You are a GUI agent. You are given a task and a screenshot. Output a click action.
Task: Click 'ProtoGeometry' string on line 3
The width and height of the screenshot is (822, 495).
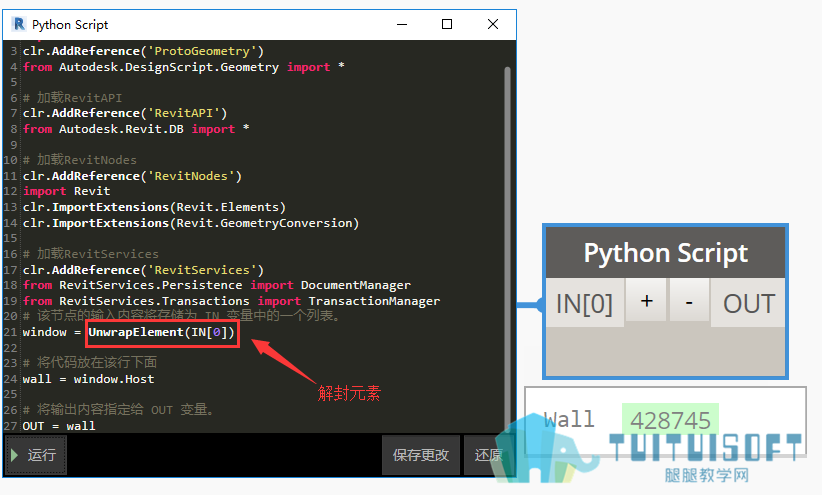tap(202, 51)
